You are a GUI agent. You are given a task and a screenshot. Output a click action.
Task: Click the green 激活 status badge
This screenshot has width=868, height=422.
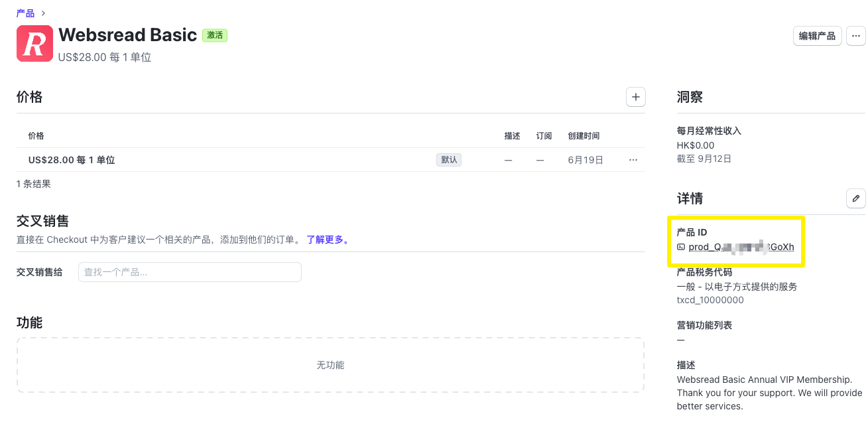coord(215,35)
